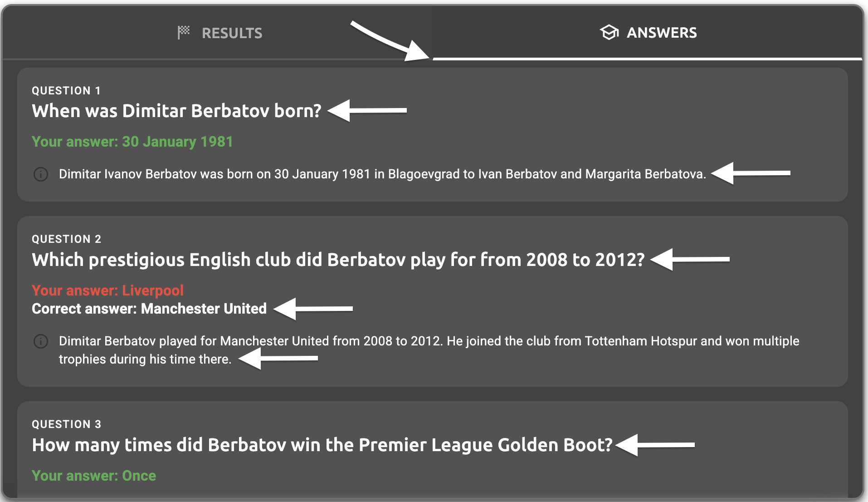Image resolution: width=868 pixels, height=502 pixels.
Task: Click the Premier League Golden Boot question
Action: click(322, 445)
